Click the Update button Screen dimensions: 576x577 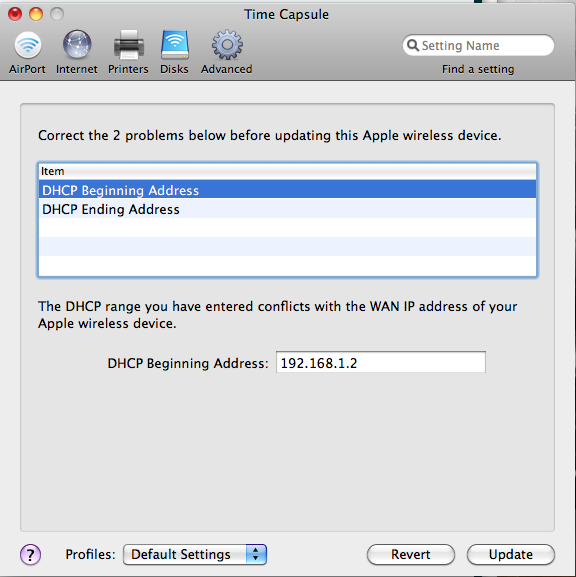[510, 554]
